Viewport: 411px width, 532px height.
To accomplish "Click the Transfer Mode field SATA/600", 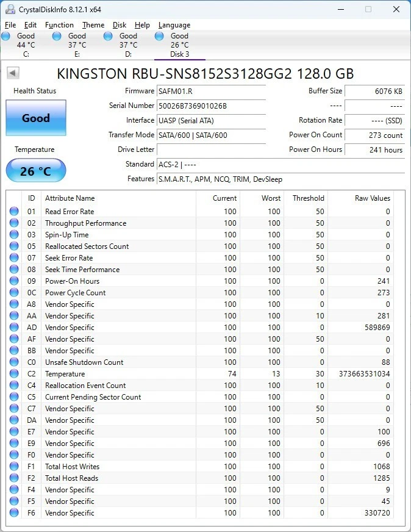I will 211,135.
